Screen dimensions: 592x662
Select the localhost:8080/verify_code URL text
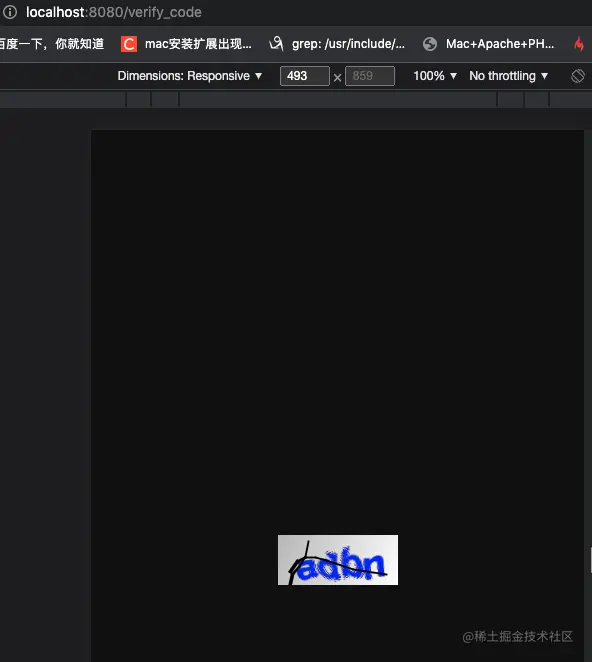pyautogui.click(x=114, y=12)
